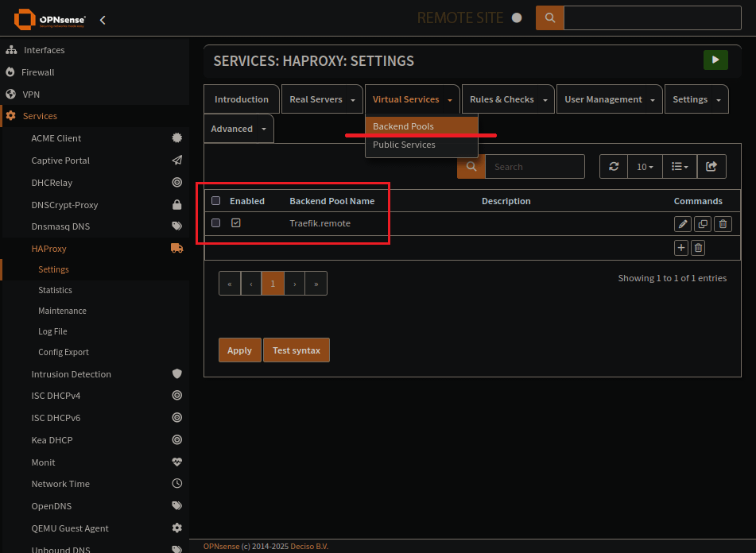The image size is (756, 553).
Task: Edit the Traefik.remote pool with the pencil icon
Action: coord(682,223)
